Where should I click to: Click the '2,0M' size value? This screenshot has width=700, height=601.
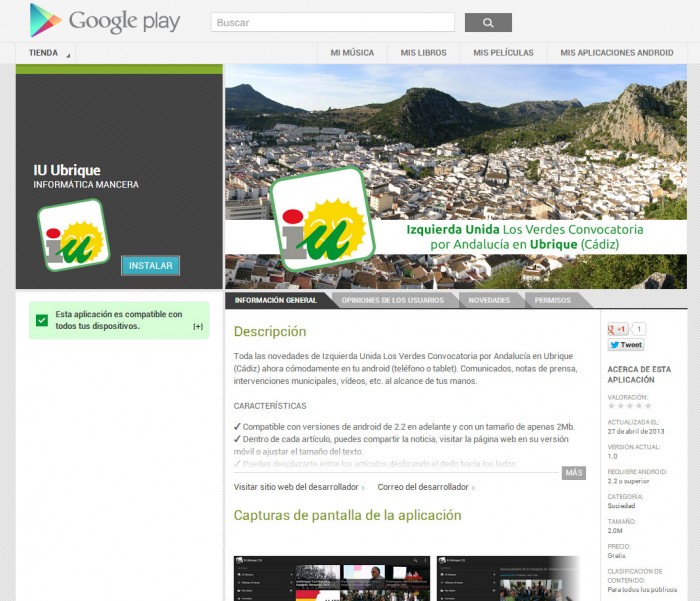coord(615,530)
